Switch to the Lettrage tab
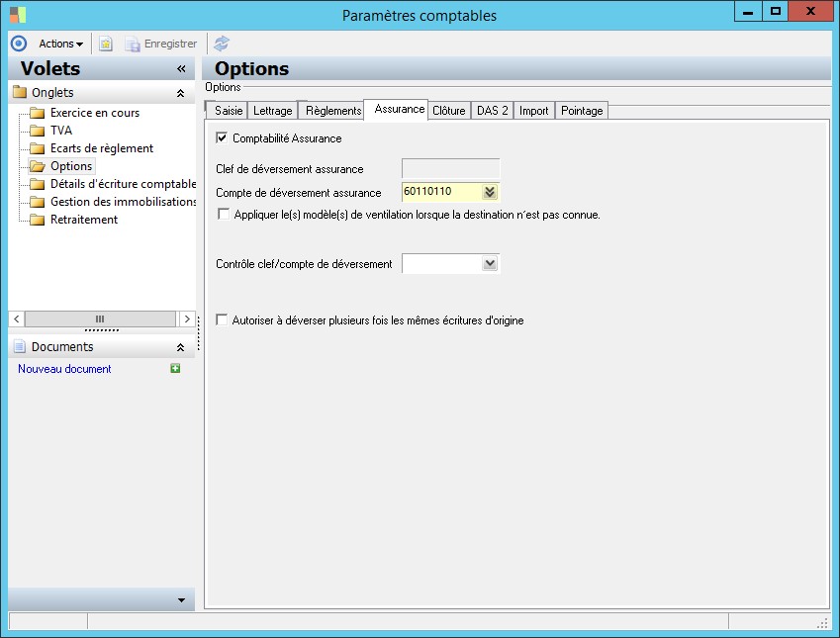This screenshot has height=638, width=840. click(273, 111)
